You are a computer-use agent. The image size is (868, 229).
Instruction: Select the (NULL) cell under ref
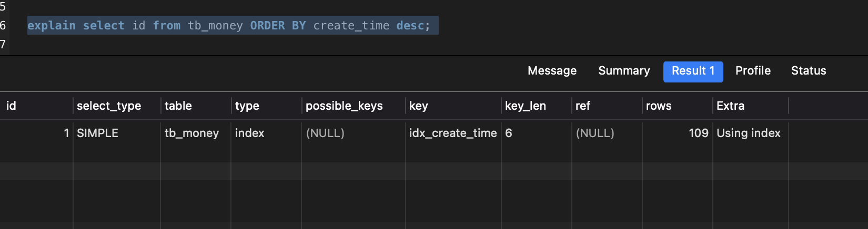tap(595, 133)
